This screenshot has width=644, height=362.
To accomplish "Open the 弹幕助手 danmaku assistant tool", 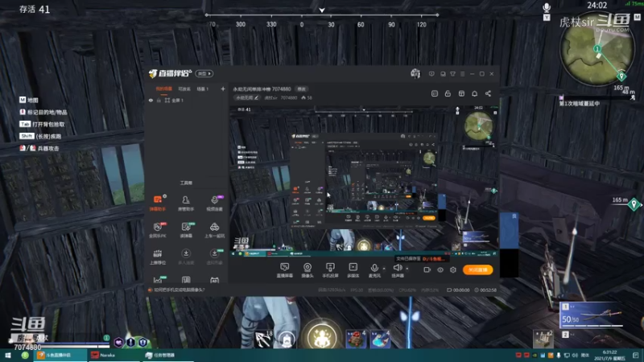I will coord(158,204).
